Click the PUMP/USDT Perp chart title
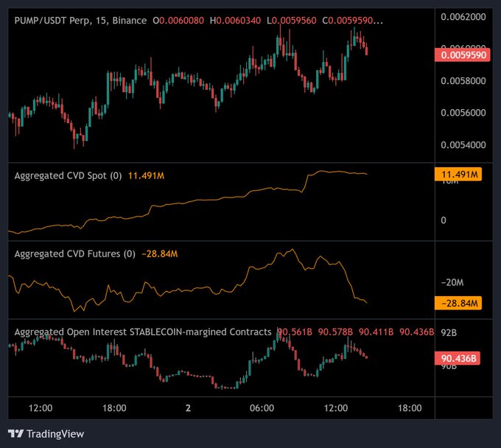Screen dimensions: 501x448 (80, 21)
